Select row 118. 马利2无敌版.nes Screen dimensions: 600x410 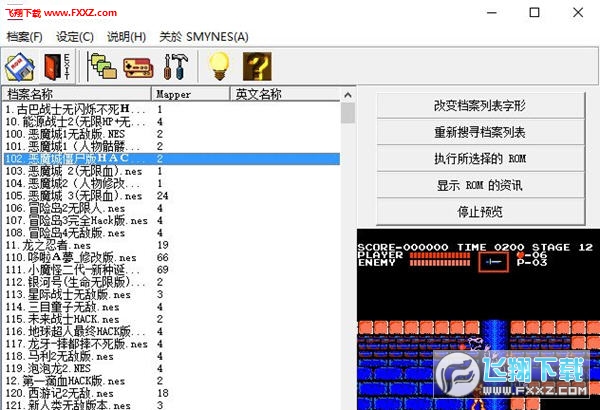[x=171, y=356]
